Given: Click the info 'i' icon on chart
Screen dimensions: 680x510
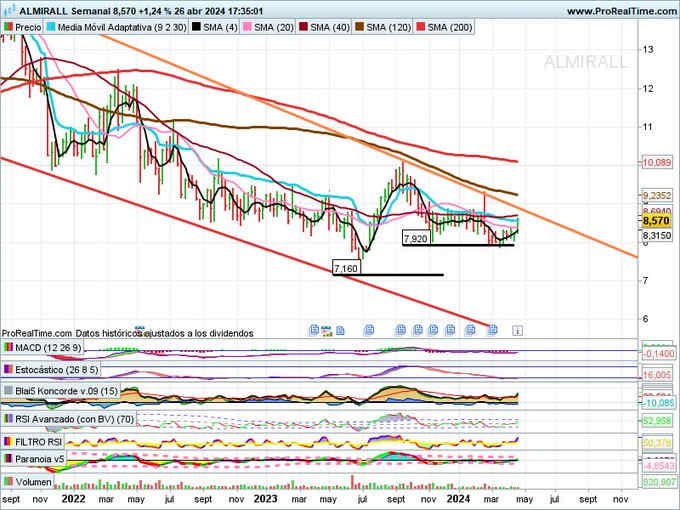Looking at the screenshot, I should pos(517,331).
